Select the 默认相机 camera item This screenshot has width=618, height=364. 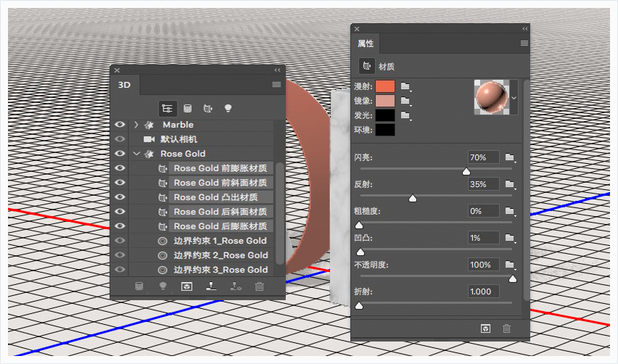click(178, 139)
